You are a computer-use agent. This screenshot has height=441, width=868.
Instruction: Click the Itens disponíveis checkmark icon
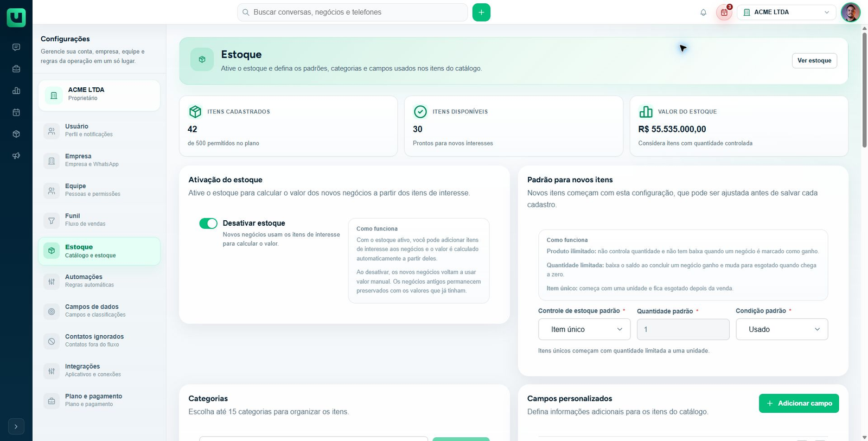coord(420,112)
